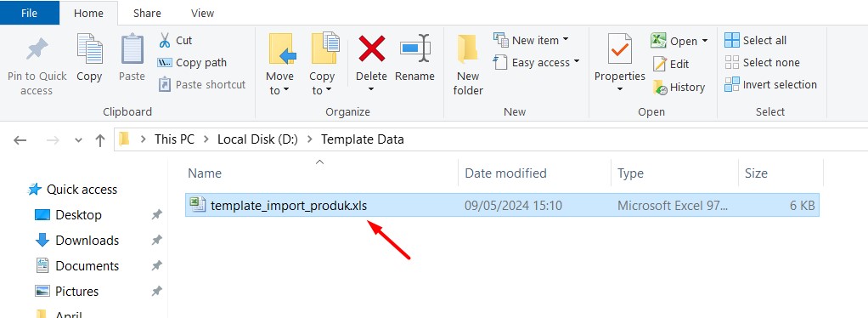This screenshot has width=868, height=318.
Task: Open the file History icon
Action: (x=660, y=87)
